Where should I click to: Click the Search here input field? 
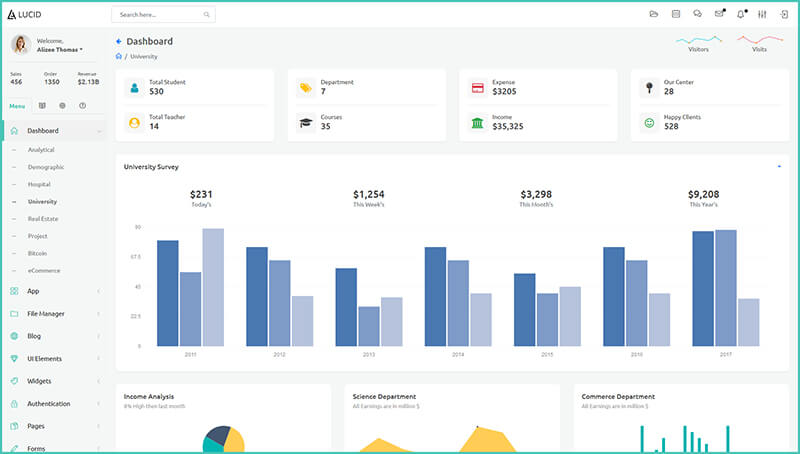click(155, 15)
